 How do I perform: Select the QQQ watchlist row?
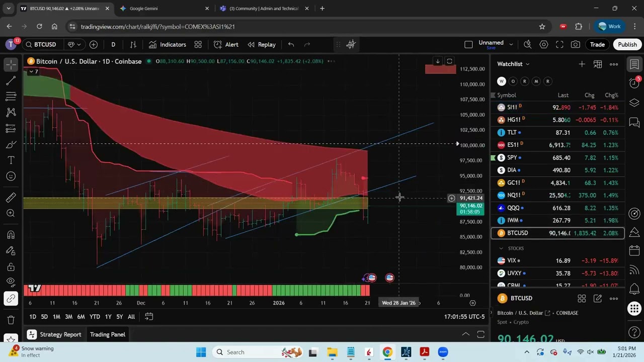click(x=557, y=208)
